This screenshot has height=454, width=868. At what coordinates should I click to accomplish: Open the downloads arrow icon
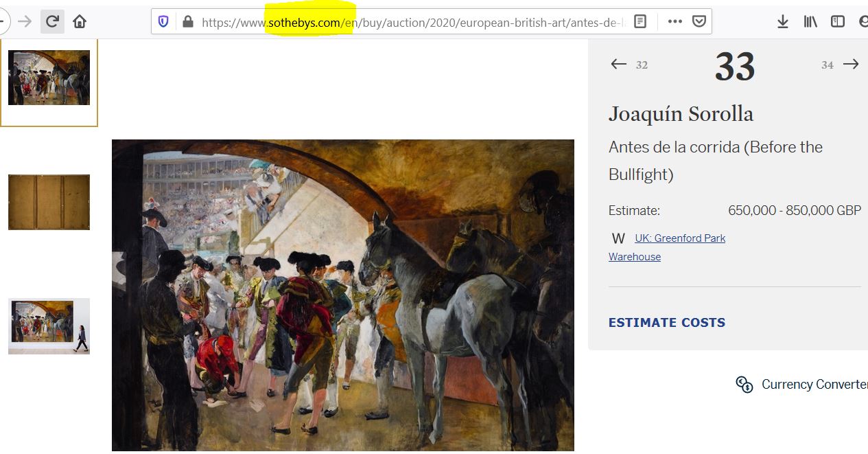click(783, 22)
